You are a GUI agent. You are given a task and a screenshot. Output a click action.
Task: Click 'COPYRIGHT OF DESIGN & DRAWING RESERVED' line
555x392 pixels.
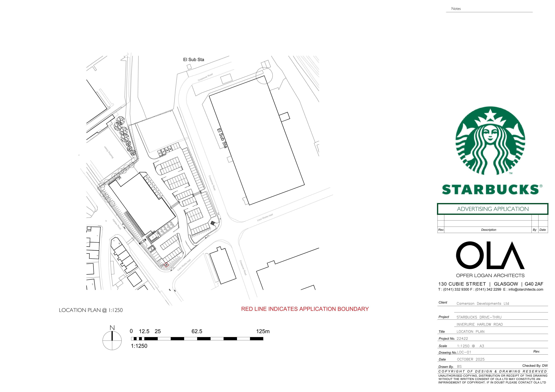(x=493, y=371)
